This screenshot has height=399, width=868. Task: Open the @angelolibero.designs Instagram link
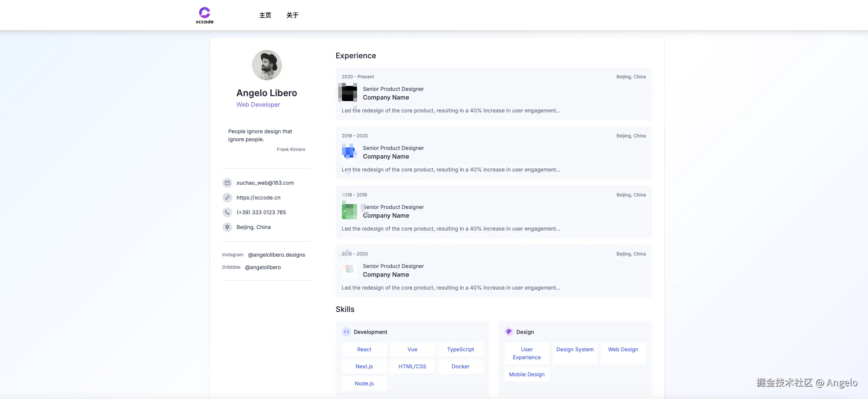tap(276, 255)
